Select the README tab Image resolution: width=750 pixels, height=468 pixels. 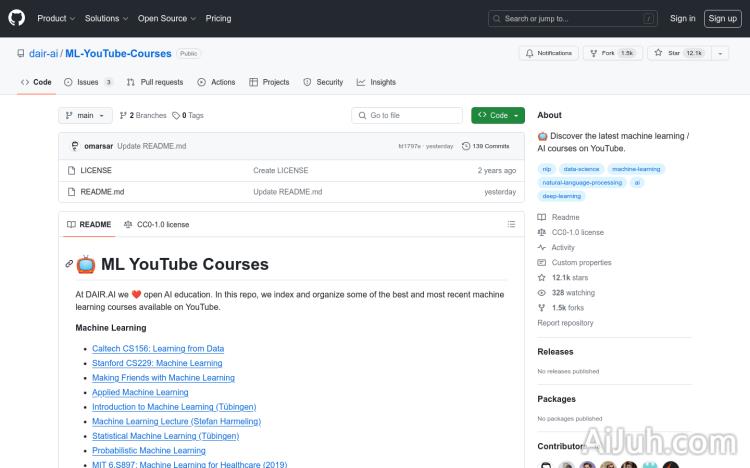point(89,224)
